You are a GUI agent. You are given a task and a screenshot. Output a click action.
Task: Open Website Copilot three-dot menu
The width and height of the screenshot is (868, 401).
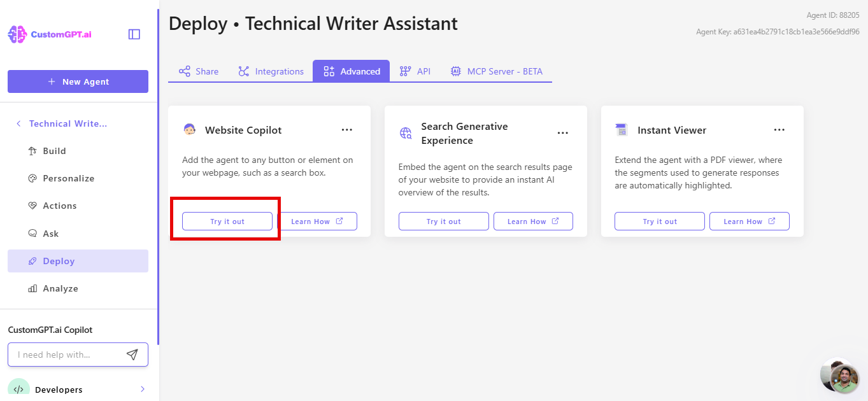[346, 130]
